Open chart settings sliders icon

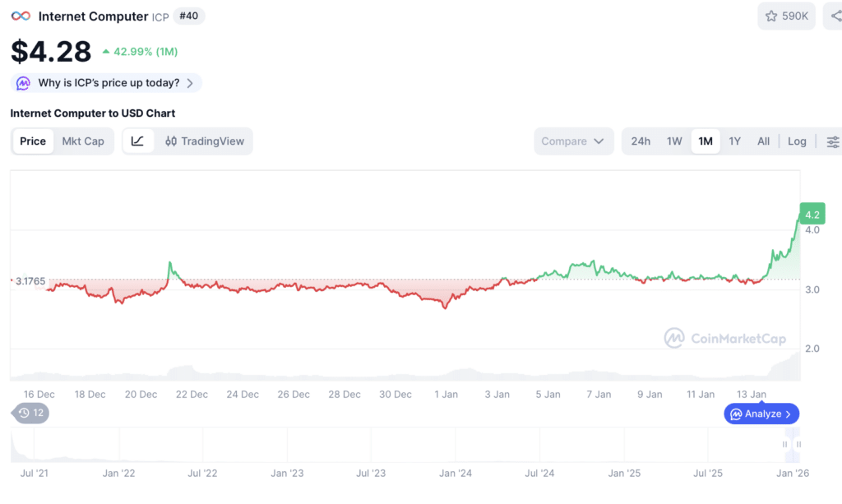(x=832, y=141)
